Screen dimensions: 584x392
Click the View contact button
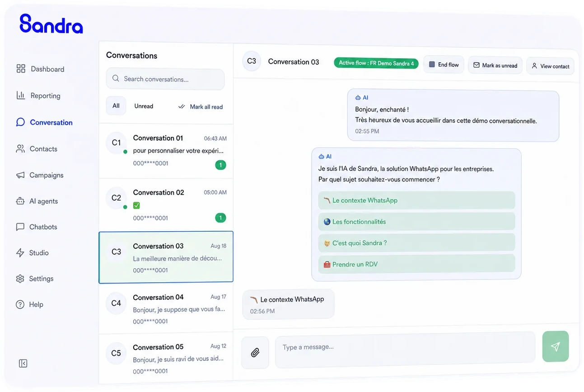click(x=550, y=66)
